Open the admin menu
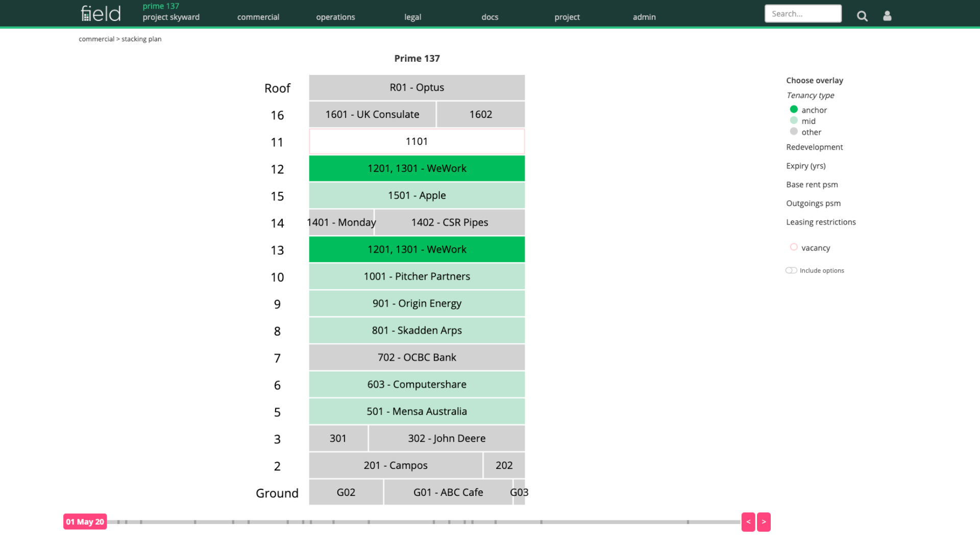 (x=644, y=17)
